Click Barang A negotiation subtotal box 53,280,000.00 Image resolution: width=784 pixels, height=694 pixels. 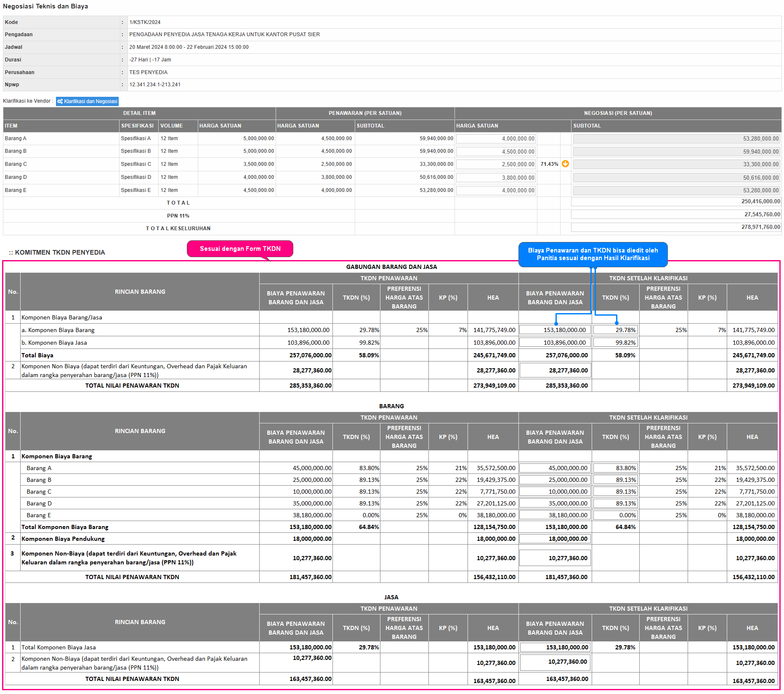point(676,139)
